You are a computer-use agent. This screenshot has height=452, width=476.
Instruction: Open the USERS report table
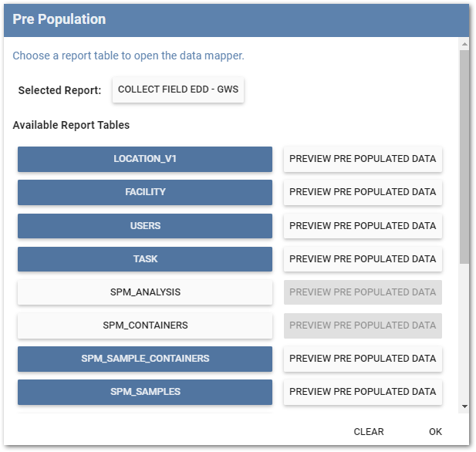(x=145, y=226)
